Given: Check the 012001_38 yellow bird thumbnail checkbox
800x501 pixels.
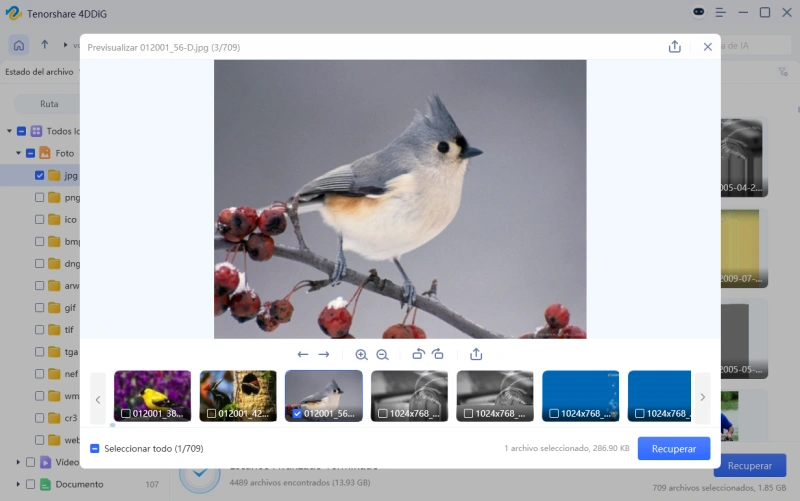Looking at the screenshot, I should tap(125, 413).
